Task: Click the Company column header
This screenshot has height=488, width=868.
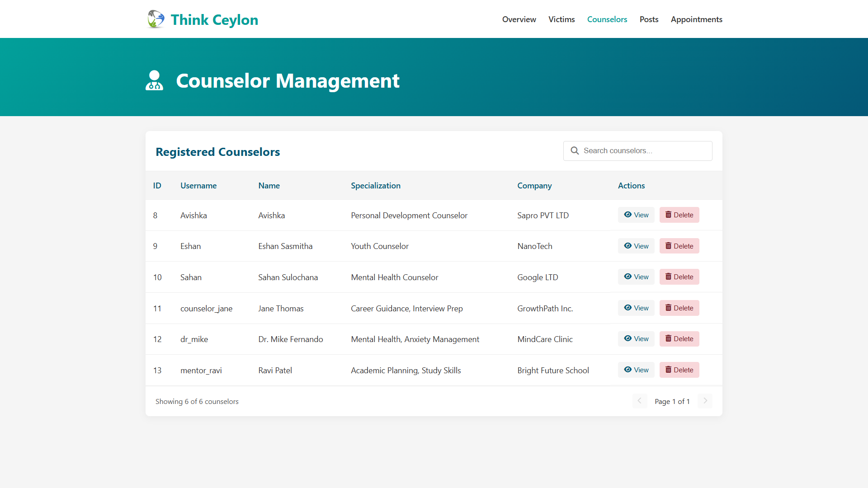Action: point(534,186)
